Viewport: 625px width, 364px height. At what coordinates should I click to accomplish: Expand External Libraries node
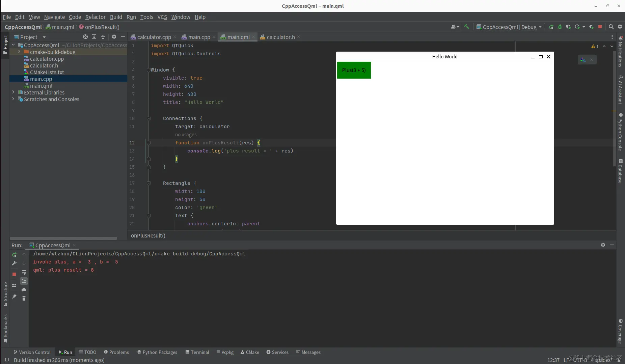[13, 92]
